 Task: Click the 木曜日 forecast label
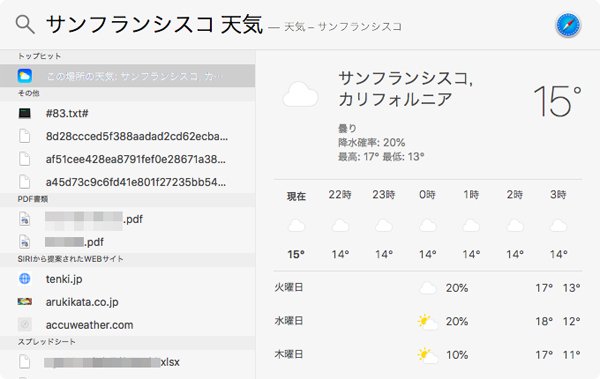pos(289,354)
